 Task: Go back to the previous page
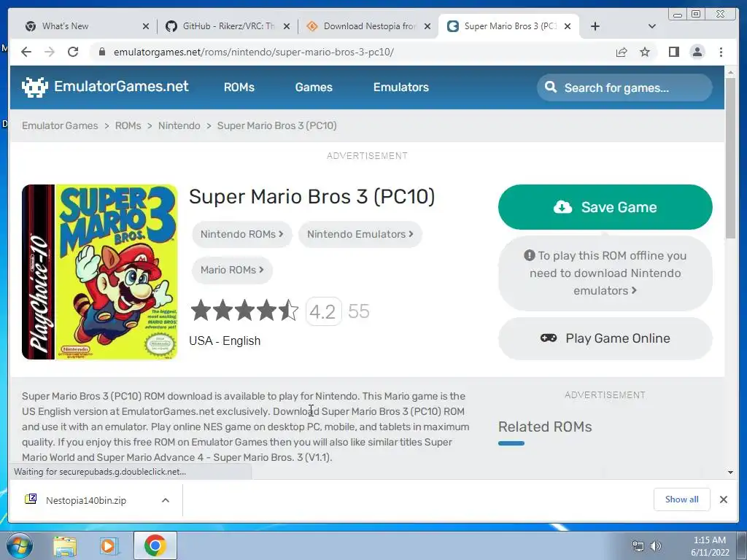pos(26,52)
